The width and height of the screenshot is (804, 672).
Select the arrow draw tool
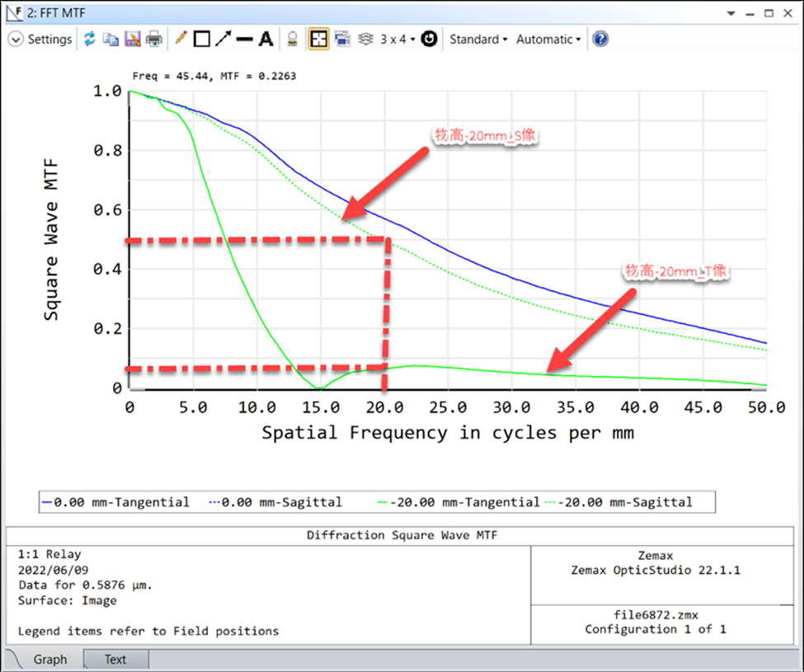pos(223,39)
